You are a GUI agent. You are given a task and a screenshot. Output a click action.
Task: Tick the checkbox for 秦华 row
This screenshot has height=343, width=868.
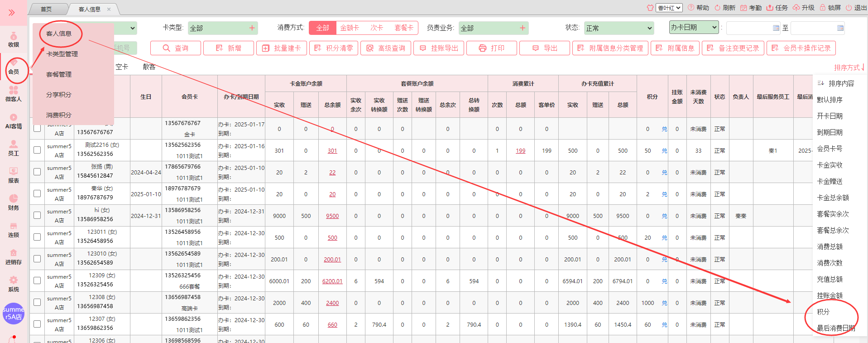pyautogui.click(x=37, y=193)
